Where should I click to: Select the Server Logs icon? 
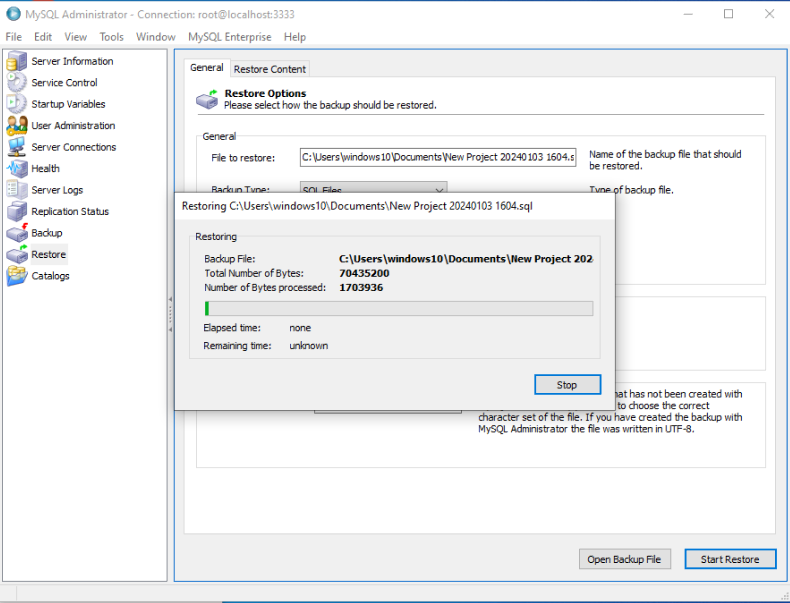pyautogui.click(x=17, y=190)
